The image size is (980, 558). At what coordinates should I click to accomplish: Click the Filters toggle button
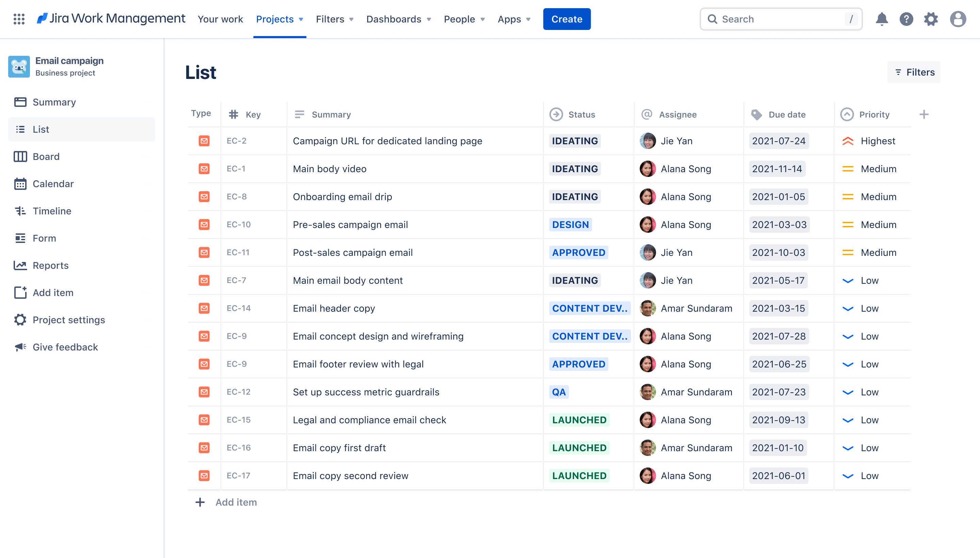click(x=914, y=72)
